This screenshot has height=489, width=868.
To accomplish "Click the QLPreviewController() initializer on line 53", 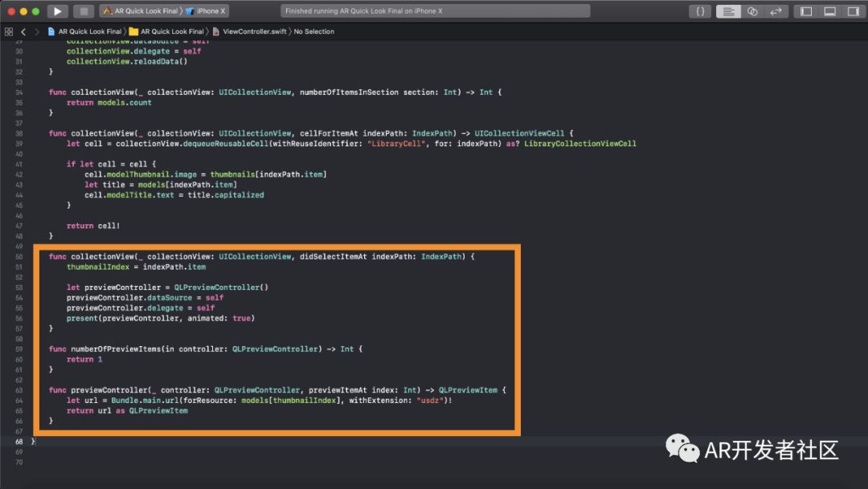I will coord(221,287).
